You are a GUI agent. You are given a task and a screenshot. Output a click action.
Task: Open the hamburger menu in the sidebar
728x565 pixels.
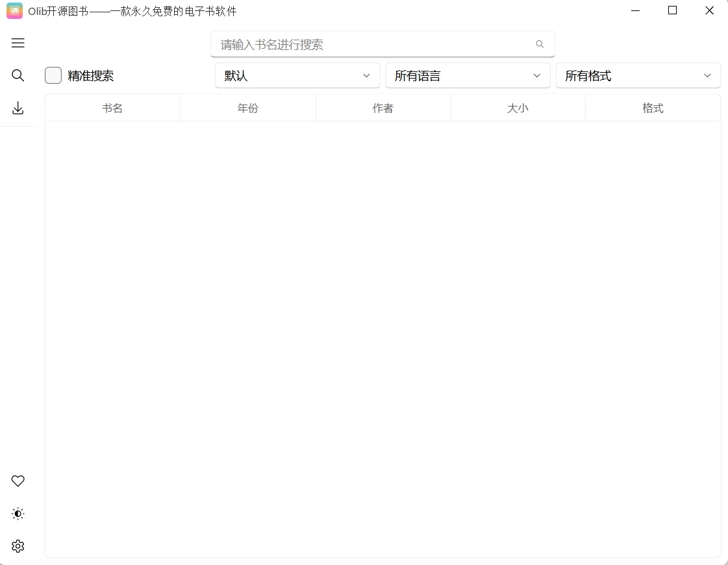[18, 43]
